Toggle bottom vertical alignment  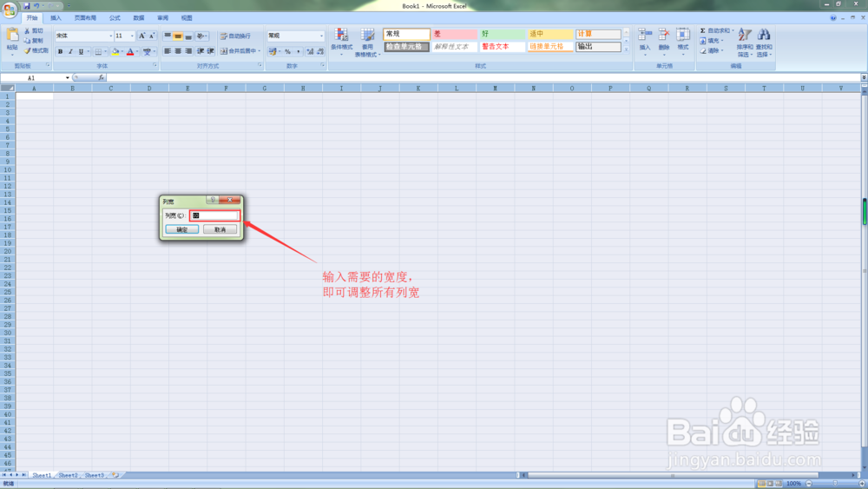coord(188,36)
